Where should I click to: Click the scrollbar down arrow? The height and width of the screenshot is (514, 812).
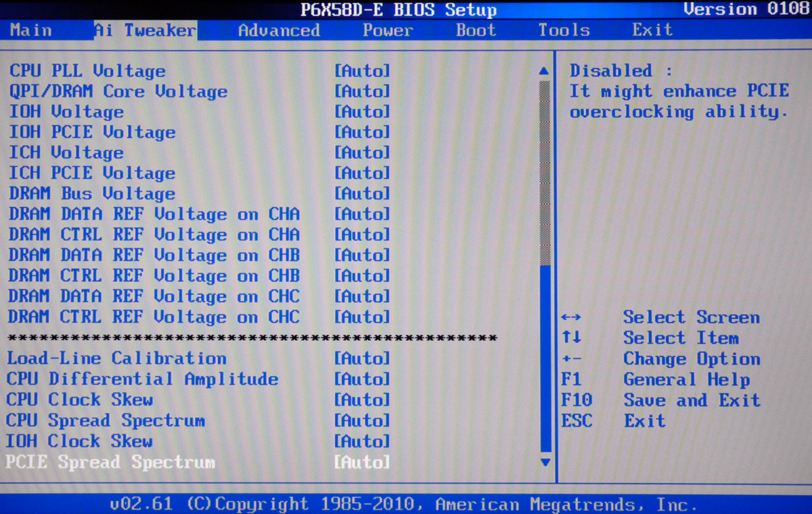(545, 462)
